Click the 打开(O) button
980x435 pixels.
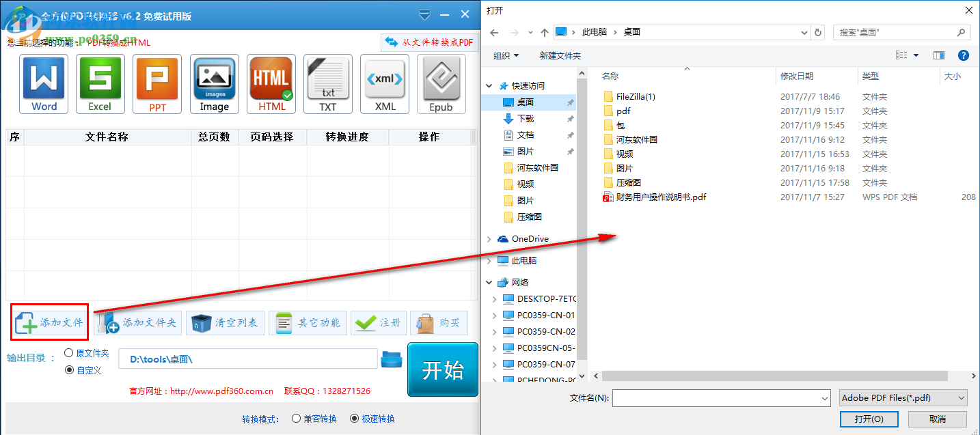[x=868, y=419]
